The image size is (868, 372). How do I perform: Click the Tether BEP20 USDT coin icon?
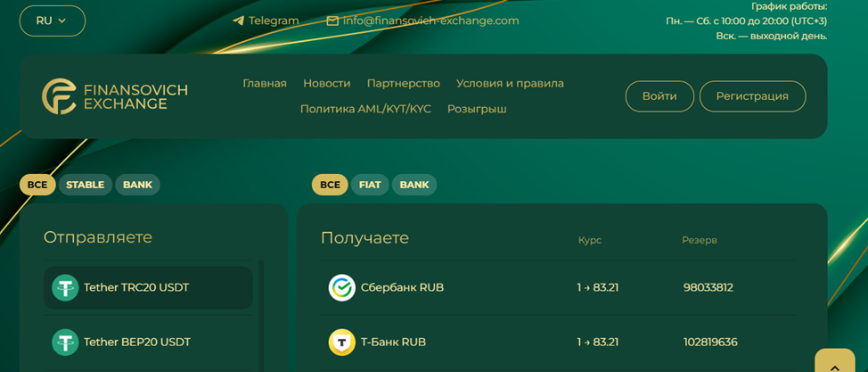coord(65,342)
